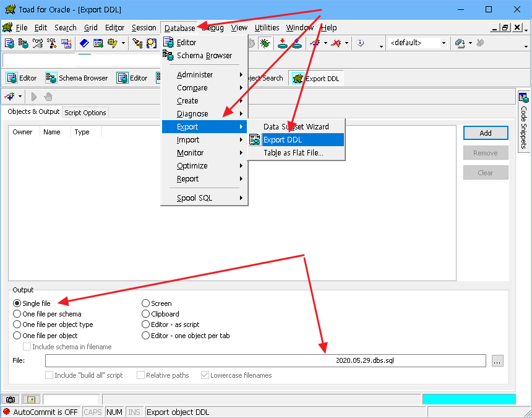Open dropdown arrow beside gear-pencil icon
Screen dimensions: 532x418
coord(123,43)
